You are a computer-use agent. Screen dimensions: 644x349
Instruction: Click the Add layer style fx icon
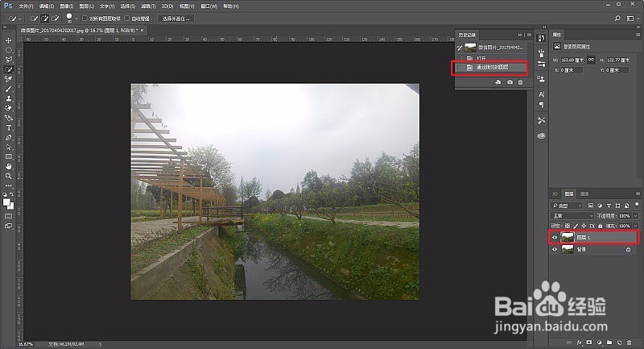579,343
